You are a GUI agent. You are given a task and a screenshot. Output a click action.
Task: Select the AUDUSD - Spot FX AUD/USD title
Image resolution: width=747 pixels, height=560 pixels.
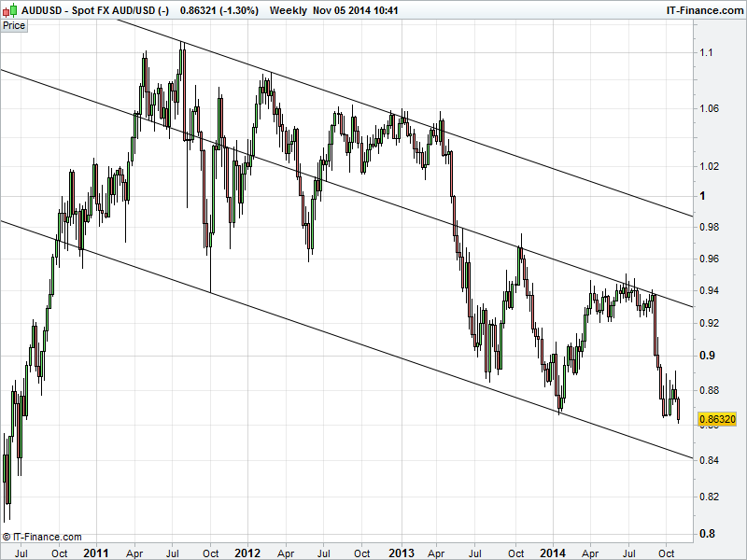[95, 10]
